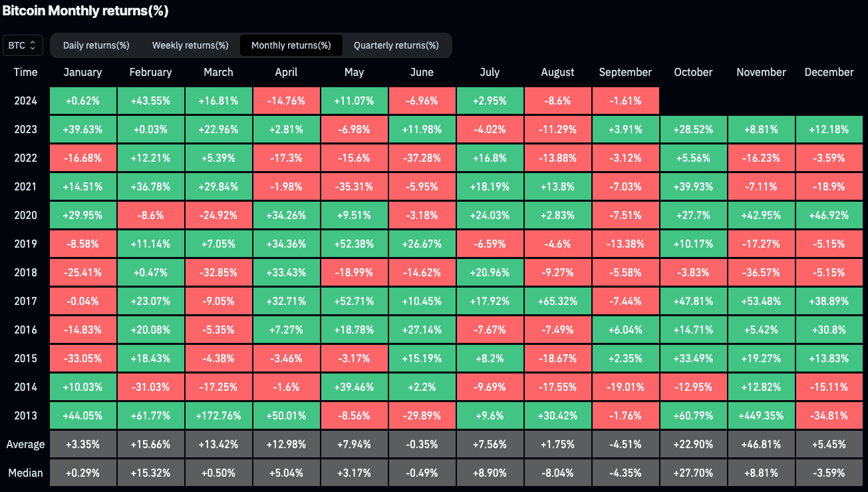Select the 2021 row label
The width and height of the screenshot is (868, 492).
tap(25, 186)
